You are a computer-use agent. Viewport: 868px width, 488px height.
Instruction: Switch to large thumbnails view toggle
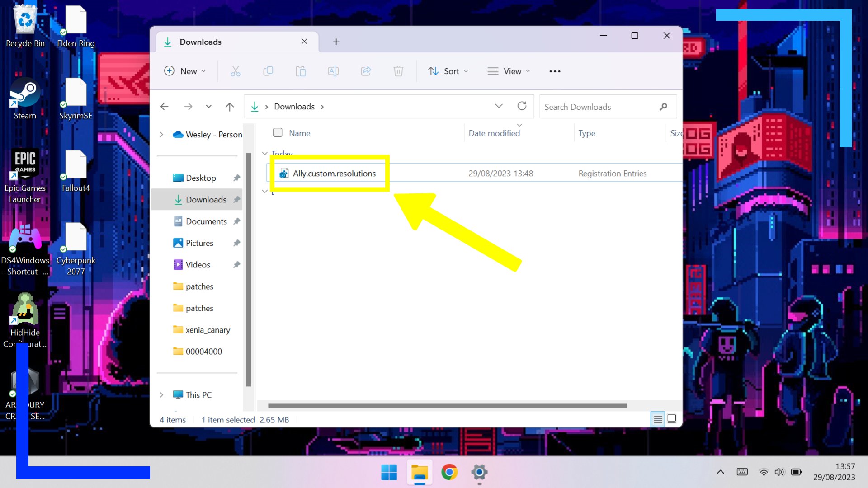pyautogui.click(x=672, y=419)
